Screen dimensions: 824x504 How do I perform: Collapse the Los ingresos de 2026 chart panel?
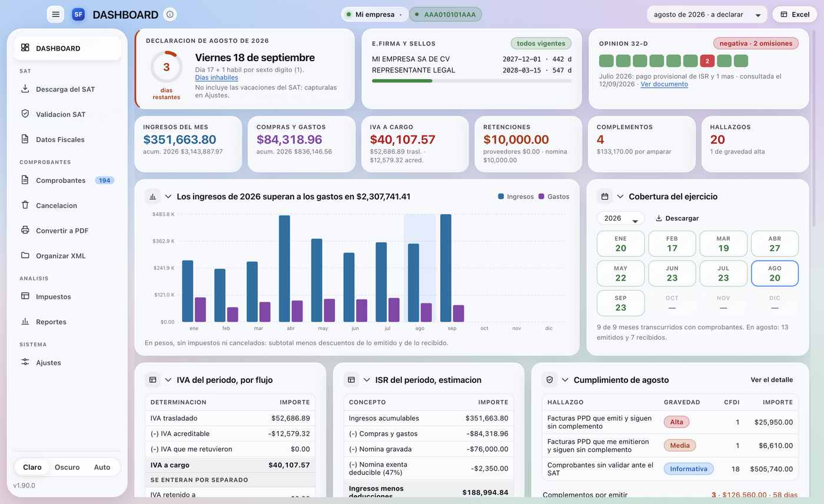tap(168, 196)
